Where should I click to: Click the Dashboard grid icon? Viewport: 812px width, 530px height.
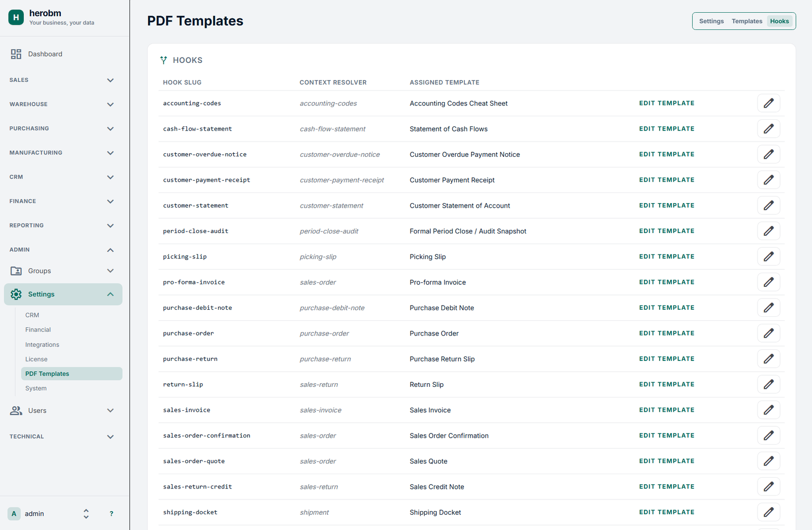click(16, 54)
